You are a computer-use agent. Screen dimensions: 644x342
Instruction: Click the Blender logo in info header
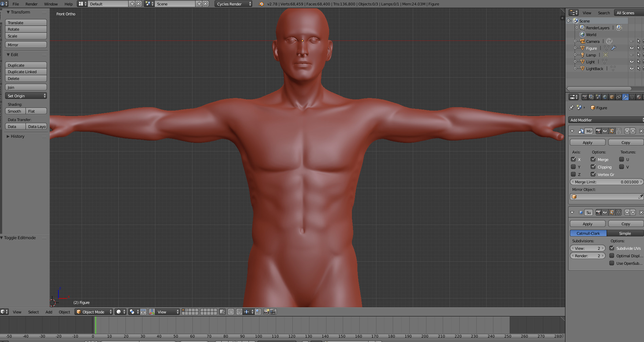pyautogui.click(x=261, y=4)
